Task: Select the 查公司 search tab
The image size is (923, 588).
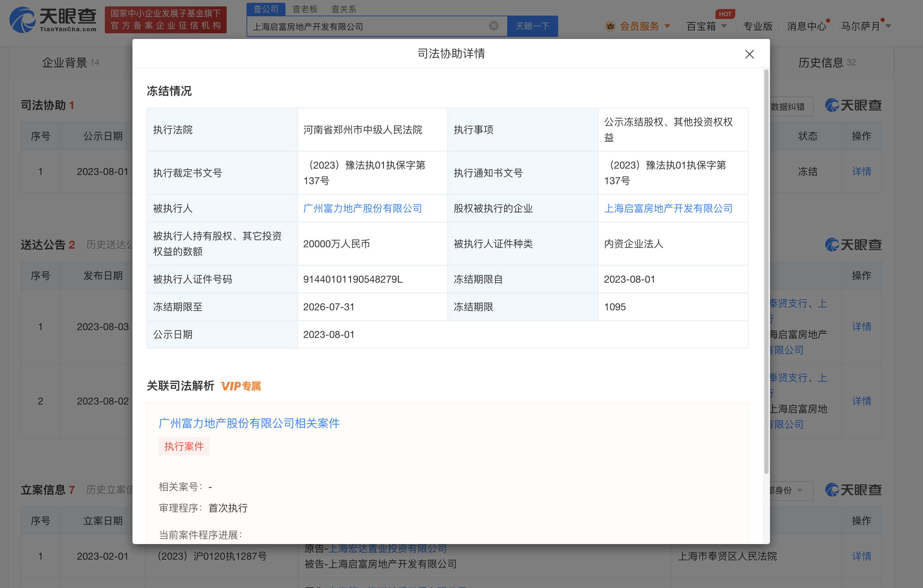Action: (x=266, y=9)
